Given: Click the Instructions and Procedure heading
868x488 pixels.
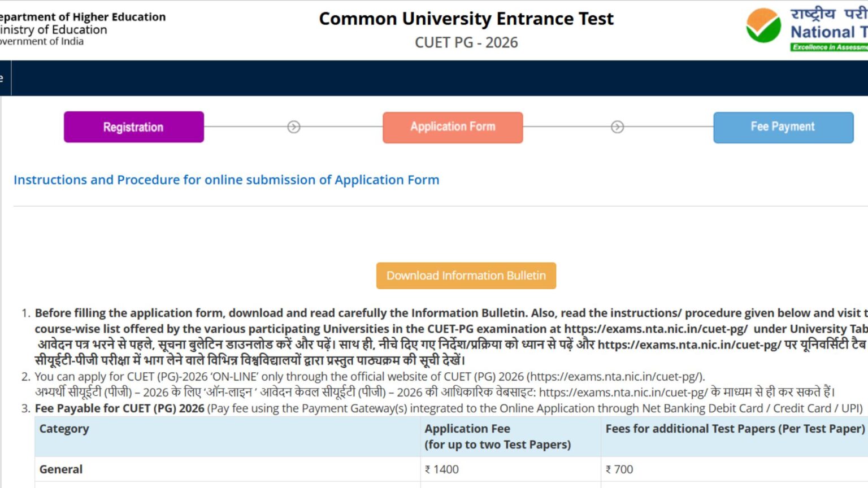Looking at the screenshot, I should point(225,180).
